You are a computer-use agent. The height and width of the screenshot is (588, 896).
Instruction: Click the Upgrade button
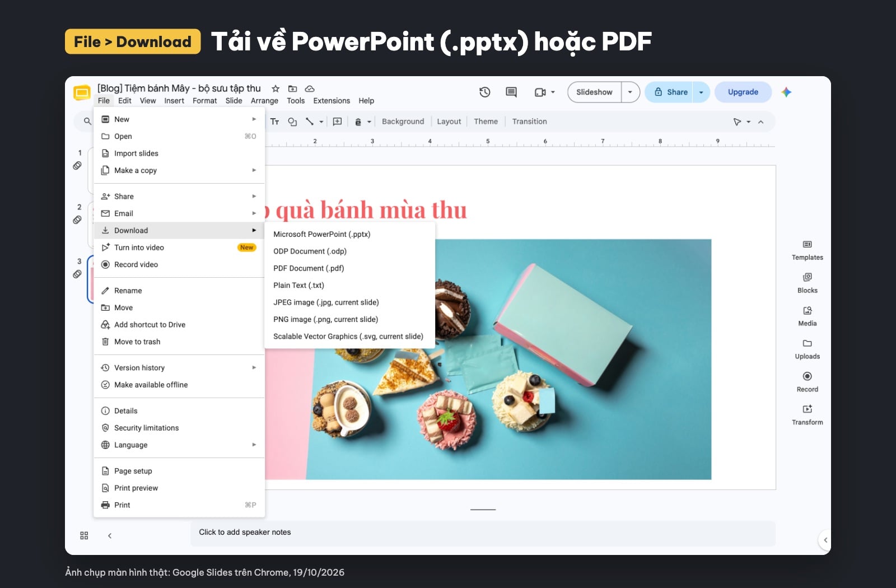point(743,92)
